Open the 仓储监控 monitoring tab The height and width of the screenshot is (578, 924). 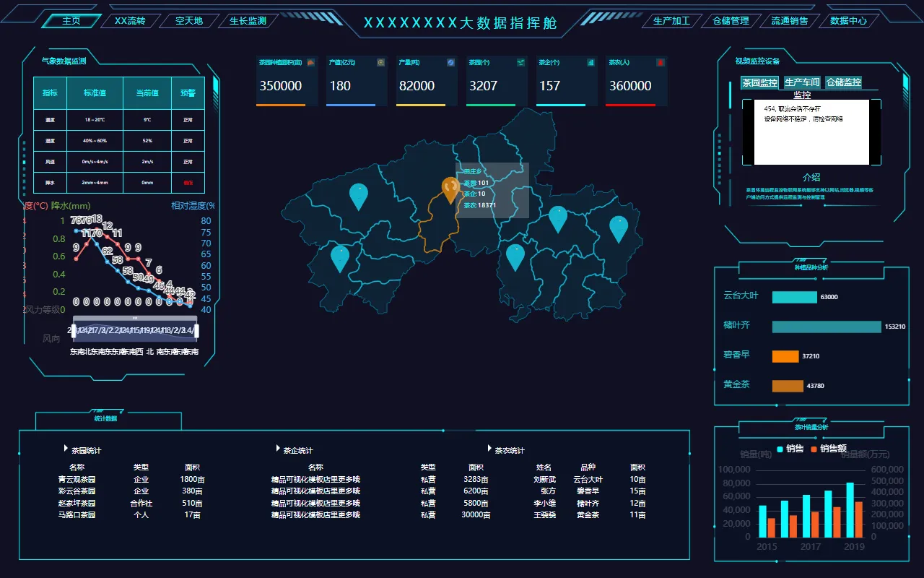(x=844, y=82)
